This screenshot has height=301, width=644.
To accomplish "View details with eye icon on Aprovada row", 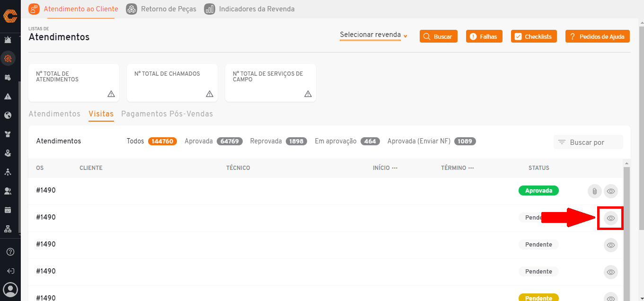I will [611, 191].
